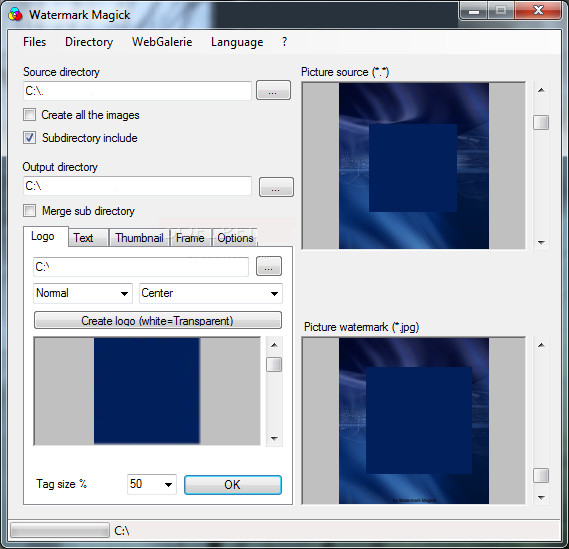Viewport: 569px width, 549px height.
Task: Click the Picture watermark (*.jpg) label
Action: [361, 327]
